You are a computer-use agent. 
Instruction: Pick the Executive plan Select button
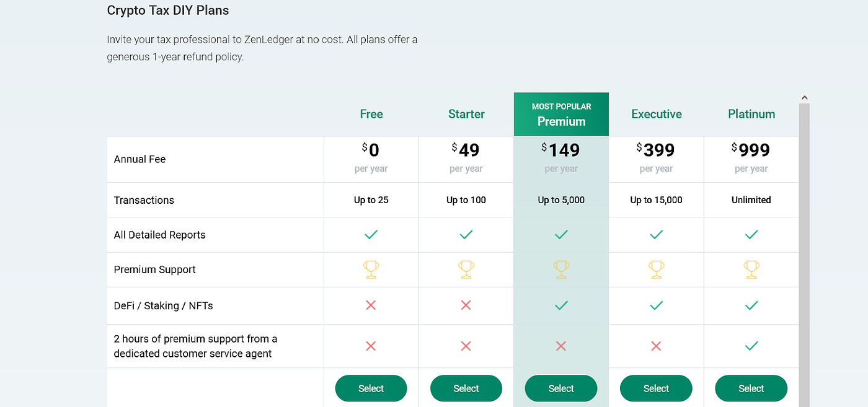pyautogui.click(x=656, y=388)
